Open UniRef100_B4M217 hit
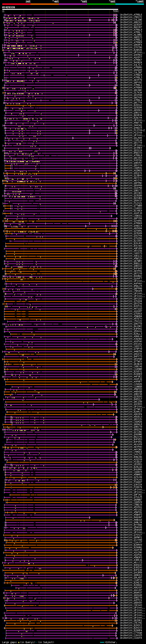 tap(131, 399)
